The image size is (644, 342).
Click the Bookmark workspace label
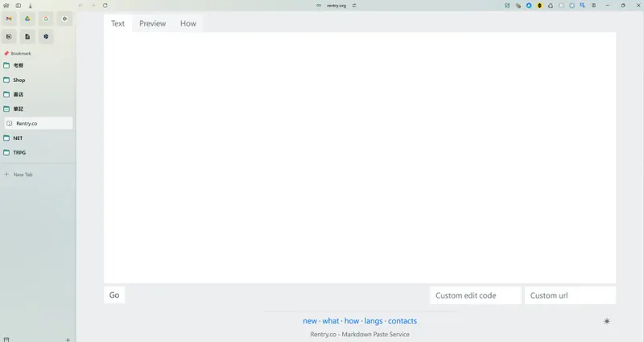[21, 53]
